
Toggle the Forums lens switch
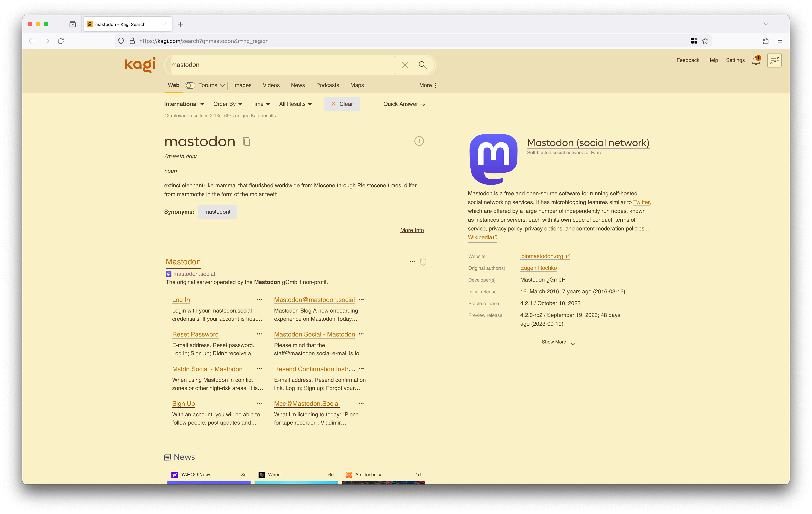tap(190, 86)
